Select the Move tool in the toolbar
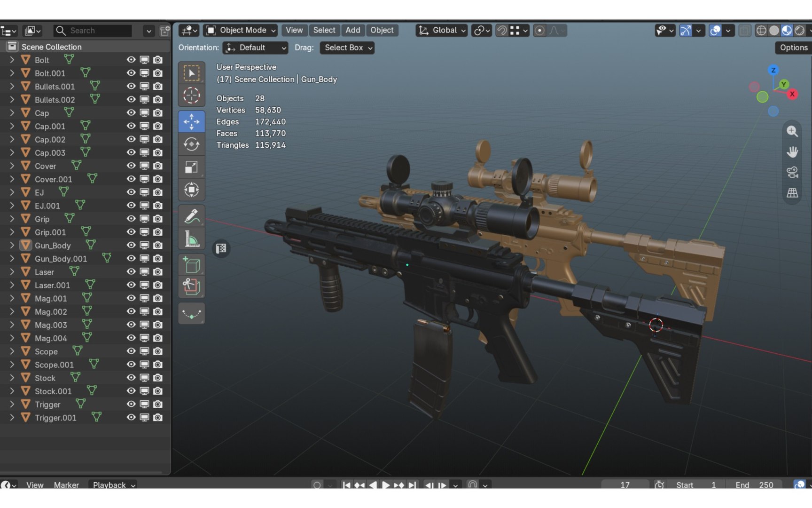812x508 pixels. [191, 122]
